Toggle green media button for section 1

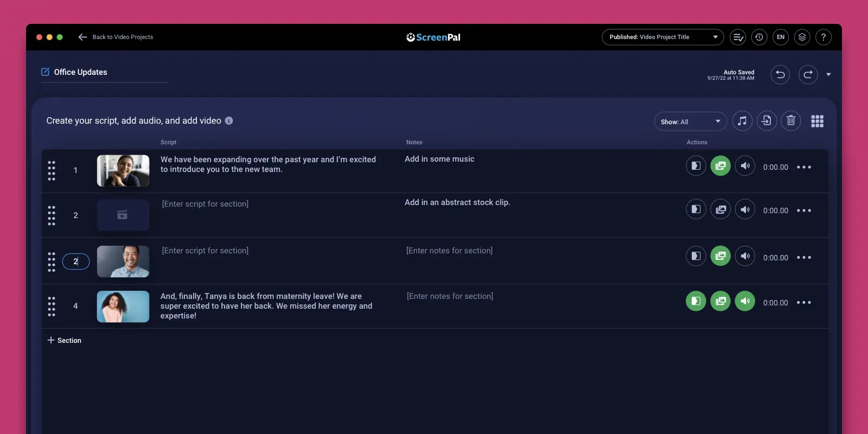(x=720, y=166)
